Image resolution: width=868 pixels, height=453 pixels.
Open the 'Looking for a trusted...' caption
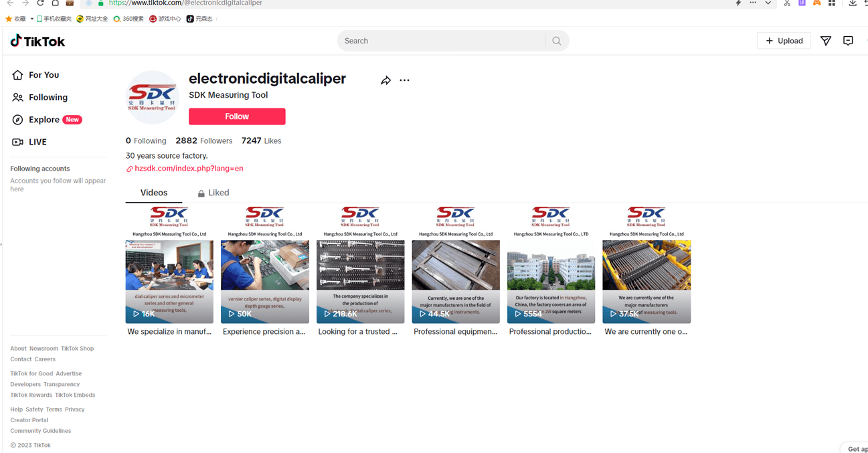point(357,331)
